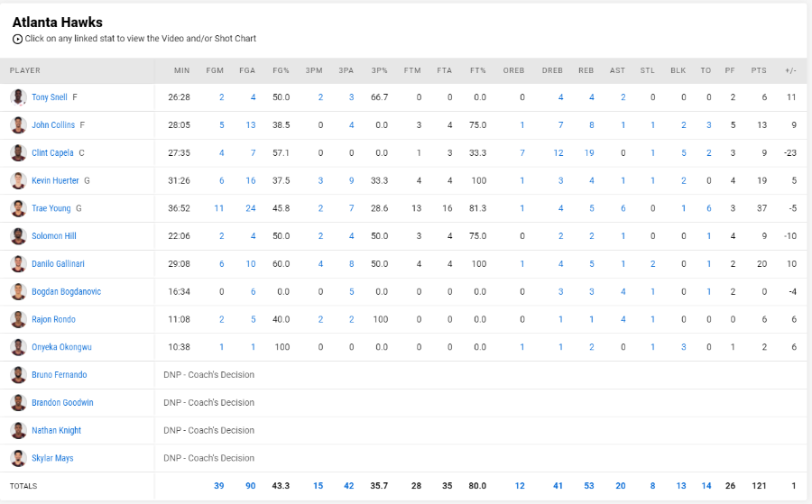
Task: Open Trae Young player link
Action: pyautogui.click(x=51, y=208)
